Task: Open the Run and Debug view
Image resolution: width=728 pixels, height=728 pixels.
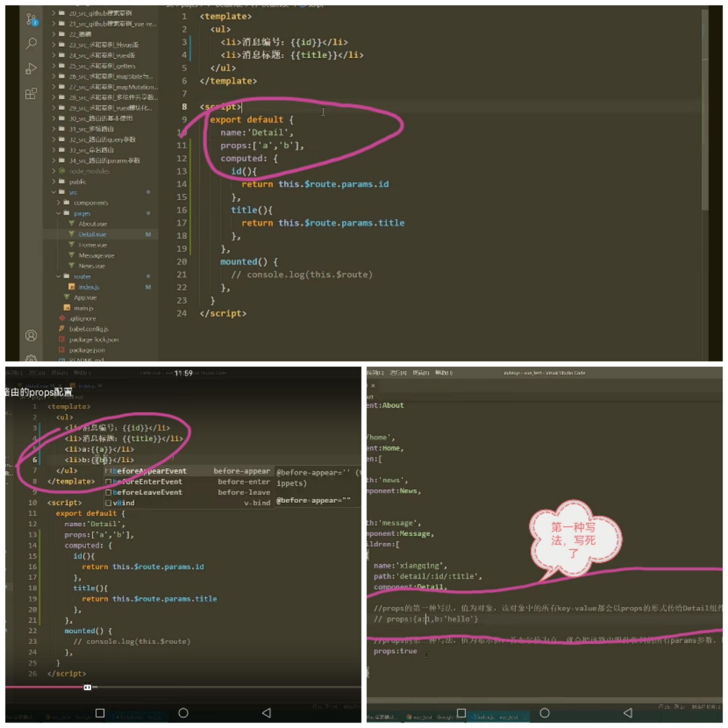Action: coord(31,68)
